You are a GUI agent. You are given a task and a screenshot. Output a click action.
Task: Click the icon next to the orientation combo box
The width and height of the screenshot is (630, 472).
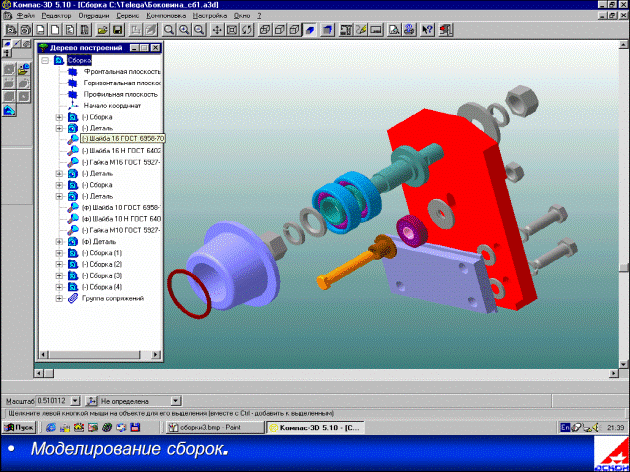[x=92, y=400]
